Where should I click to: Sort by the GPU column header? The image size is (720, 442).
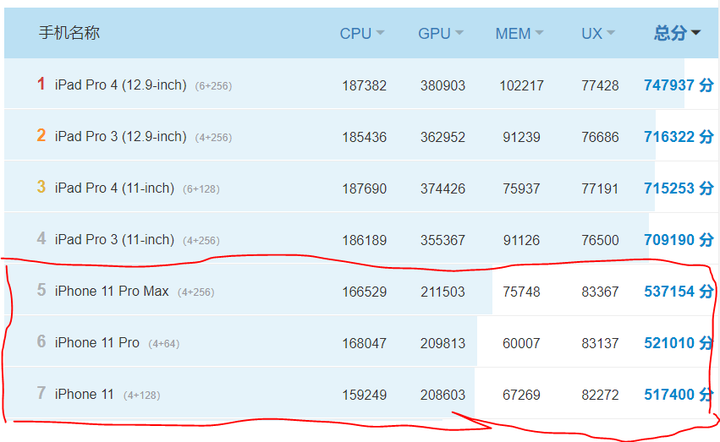coord(441,34)
